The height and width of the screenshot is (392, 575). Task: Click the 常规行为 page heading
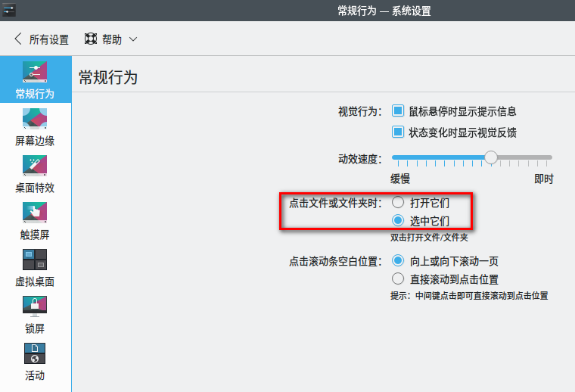tap(108, 78)
